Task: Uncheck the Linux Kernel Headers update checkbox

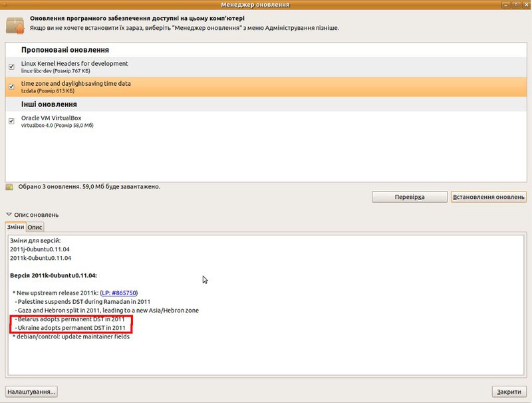Action: click(12, 67)
